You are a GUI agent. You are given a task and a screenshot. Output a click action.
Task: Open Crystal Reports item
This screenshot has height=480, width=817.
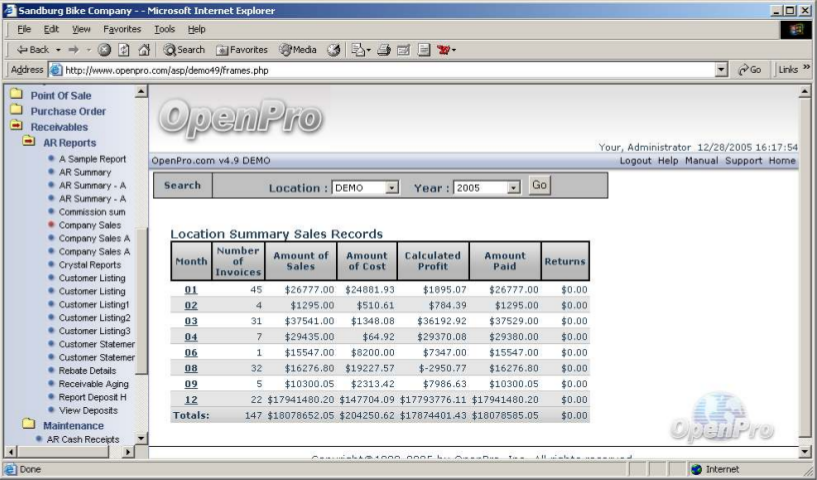[x=90, y=265]
